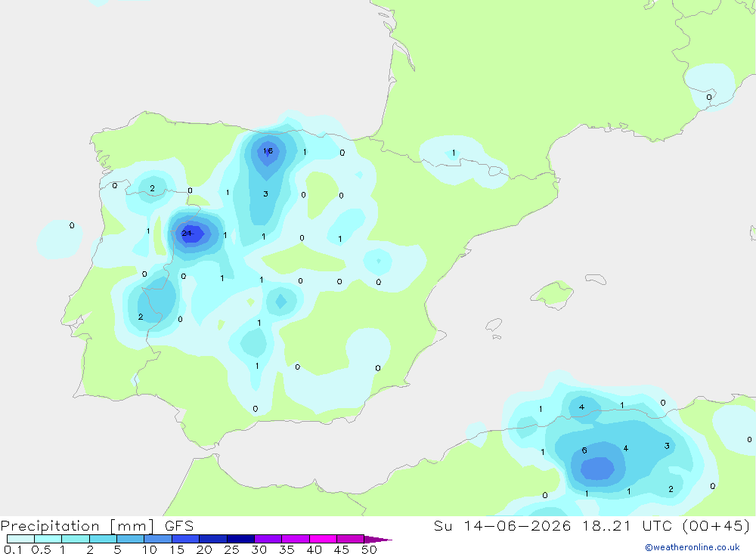Click the purple legend swatch between 30 and 35
756x554 pixels.
pos(268,539)
